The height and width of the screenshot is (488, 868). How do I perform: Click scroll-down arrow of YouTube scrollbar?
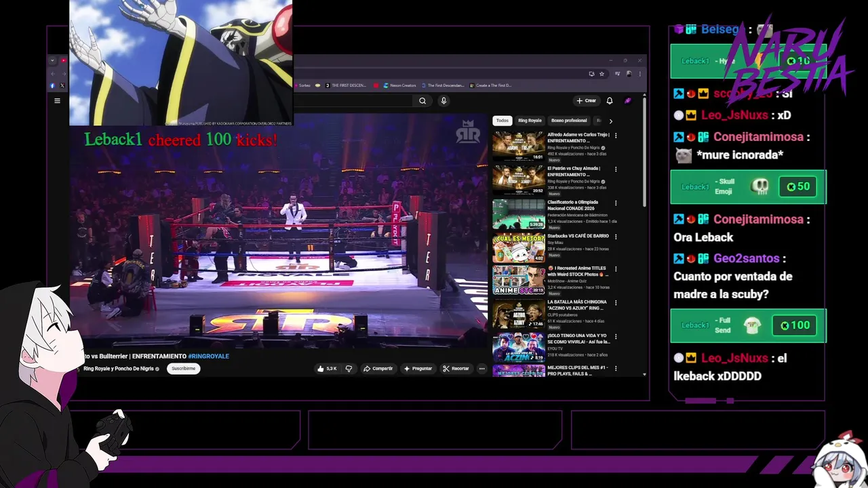coord(644,374)
